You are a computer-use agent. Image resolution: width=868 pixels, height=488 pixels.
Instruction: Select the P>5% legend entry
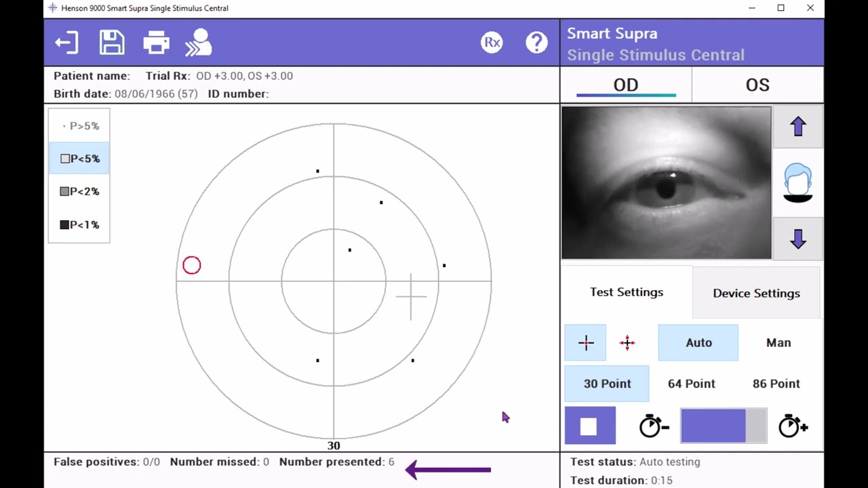pos(79,126)
